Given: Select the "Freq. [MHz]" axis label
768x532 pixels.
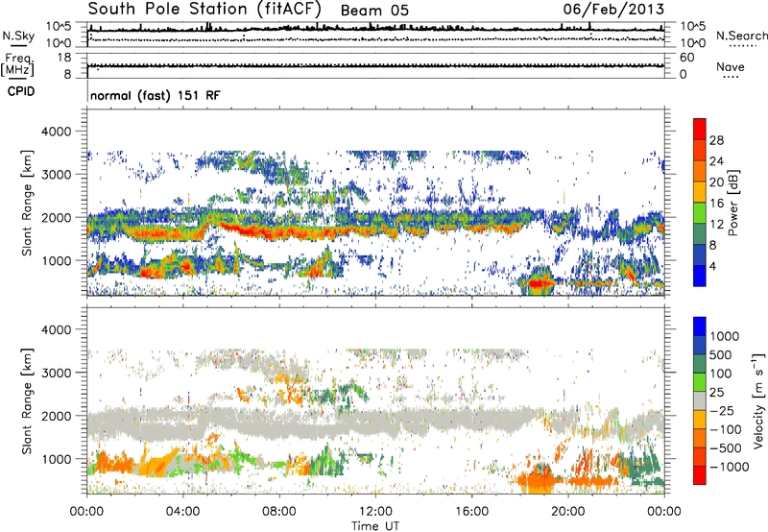Looking at the screenshot, I should click(17, 65).
